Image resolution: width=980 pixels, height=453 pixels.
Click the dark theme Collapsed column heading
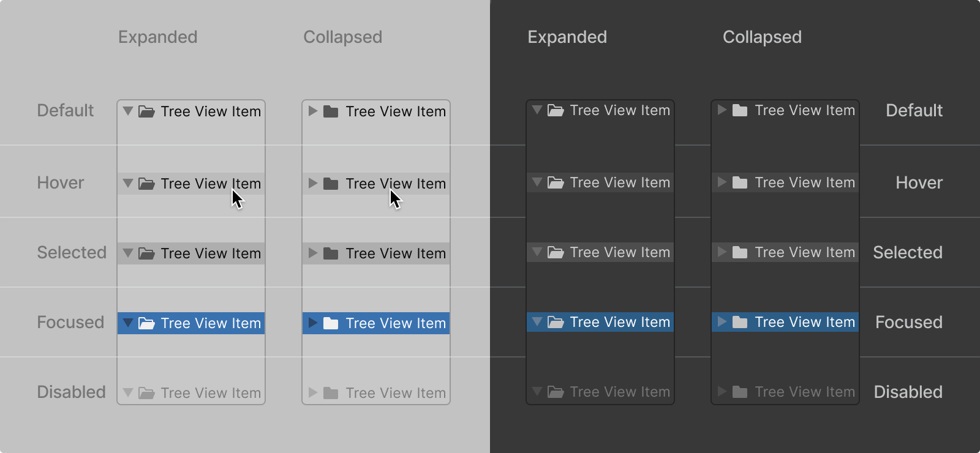point(762,37)
